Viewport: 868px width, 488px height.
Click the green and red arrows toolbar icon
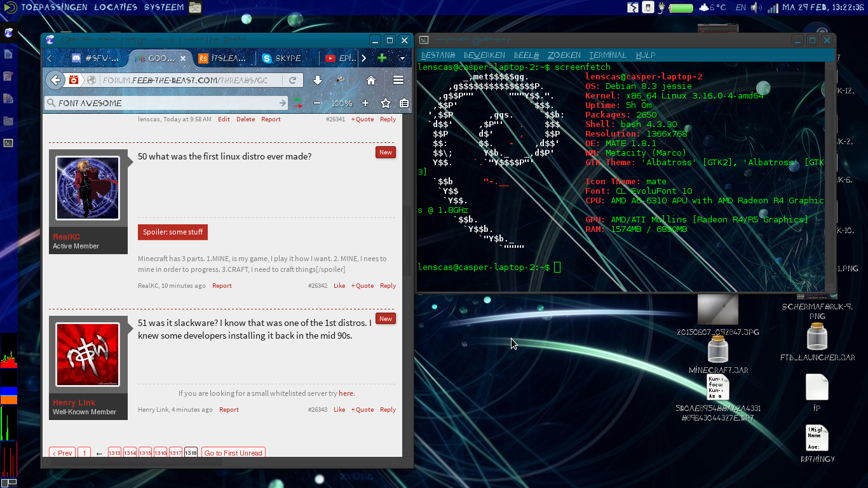tap(297, 103)
